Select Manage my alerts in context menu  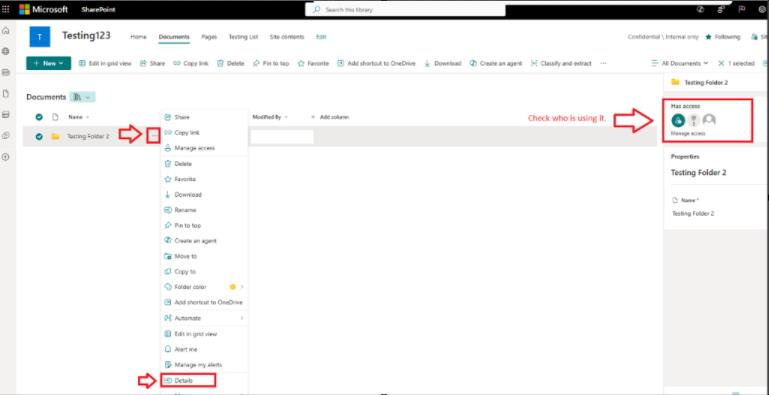coord(204,365)
